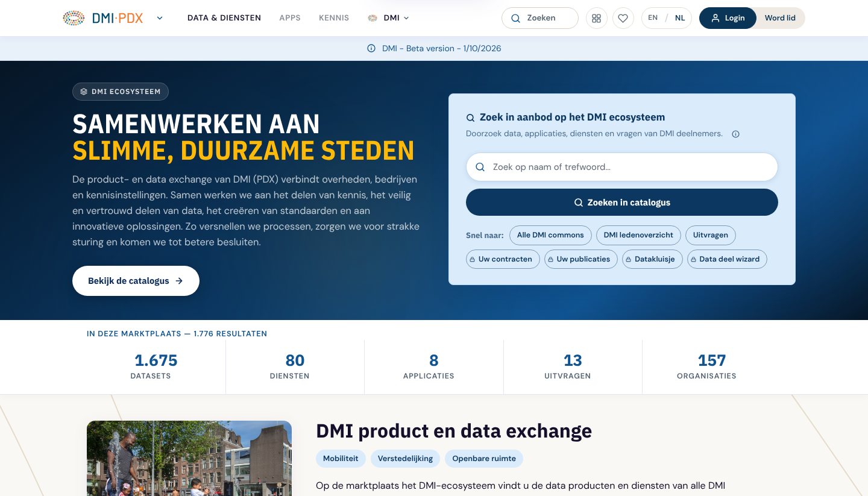Click info icon next to search description
The width and height of the screenshot is (868, 496).
pyautogui.click(x=735, y=134)
